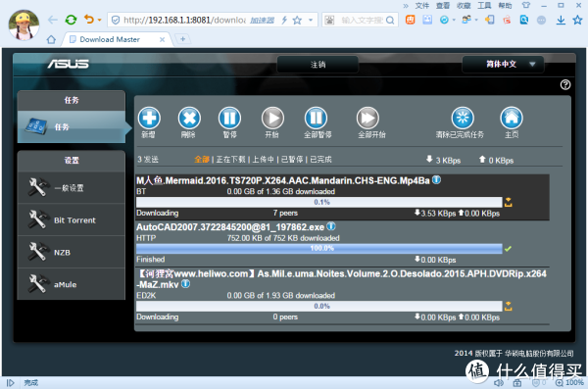This screenshot has width=588, height=389.
Task: Filter tasks by 上传中
Action: point(263,160)
